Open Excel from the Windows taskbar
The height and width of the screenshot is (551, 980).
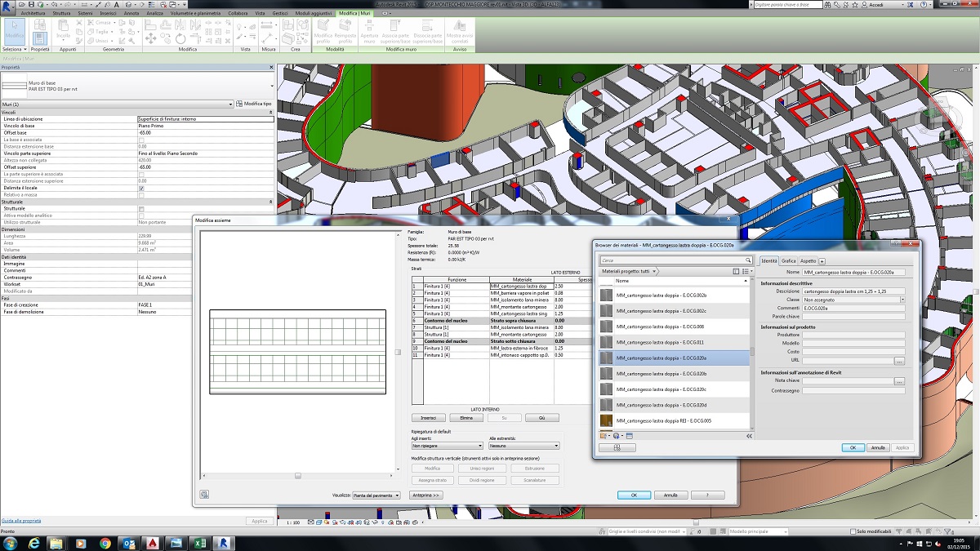tap(198, 543)
